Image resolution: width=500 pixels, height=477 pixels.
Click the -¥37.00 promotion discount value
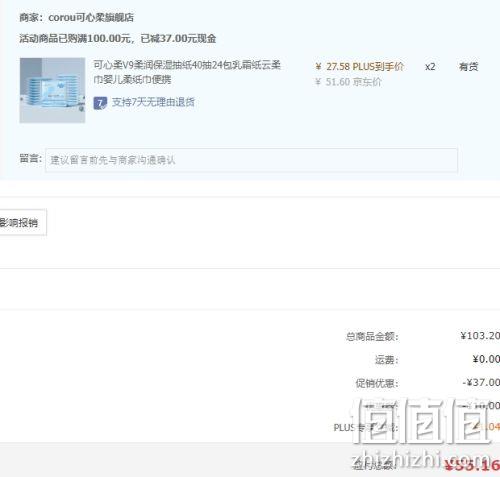(481, 382)
